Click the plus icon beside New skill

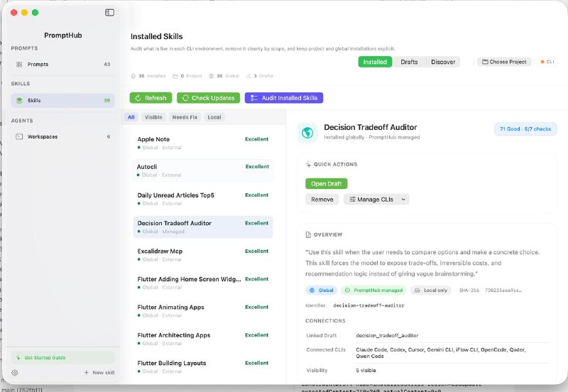[x=86, y=372]
